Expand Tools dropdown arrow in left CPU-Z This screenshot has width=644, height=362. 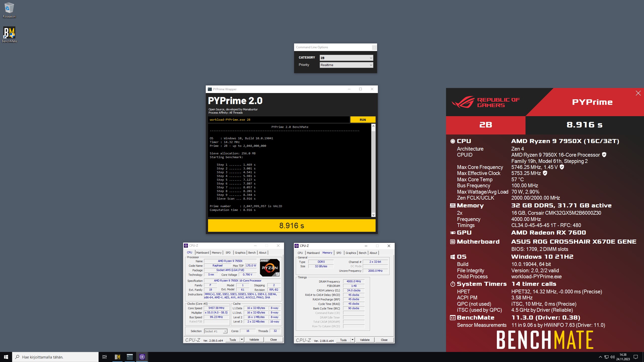point(242,340)
